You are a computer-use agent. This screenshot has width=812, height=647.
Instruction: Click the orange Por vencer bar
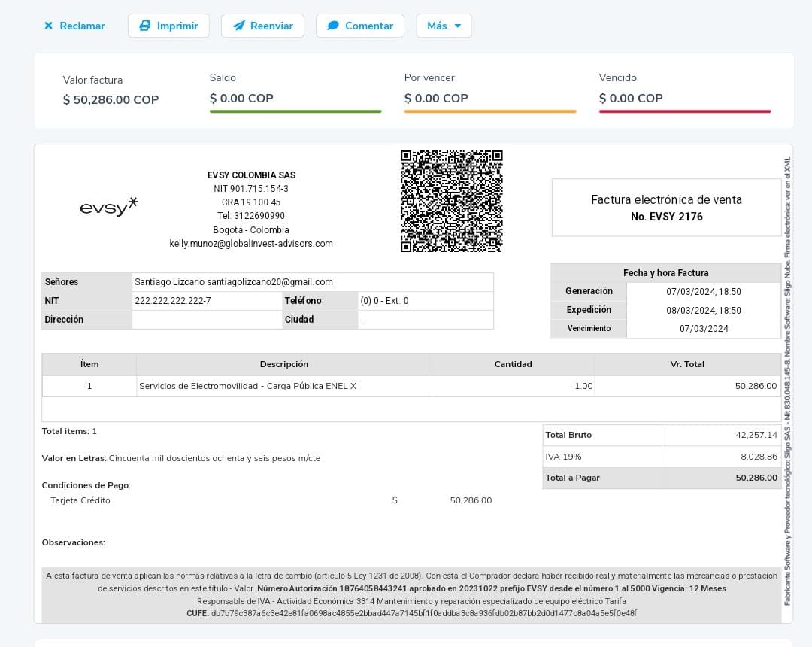click(490, 111)
